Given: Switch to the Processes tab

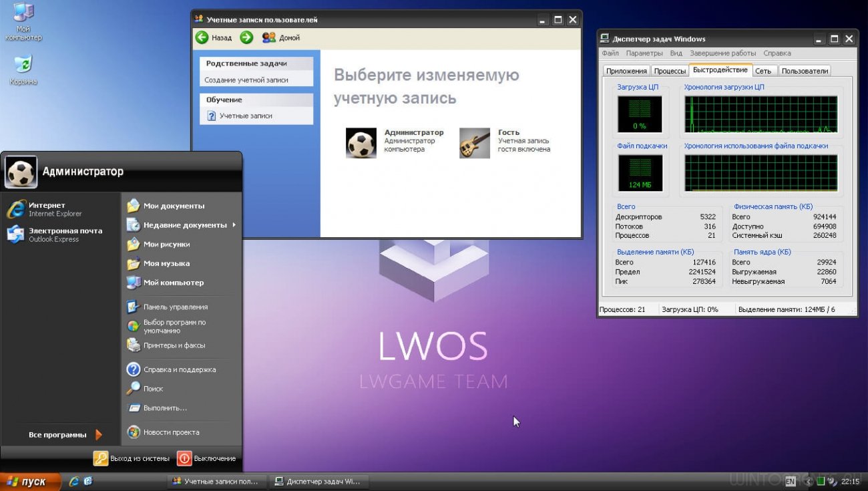Looking at the screenshot, I should 670,71.
